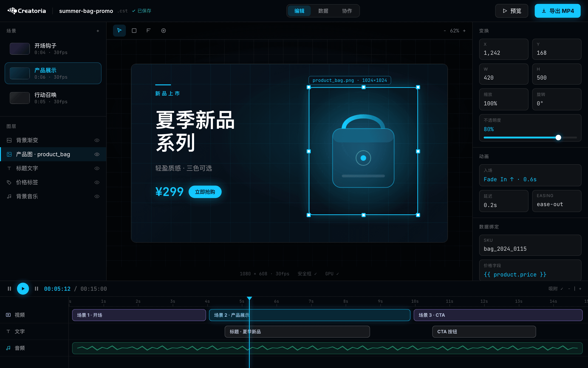Click the 视频 track icon in timeline
This screenshot has height=368, width=588.
coord(8,315)
